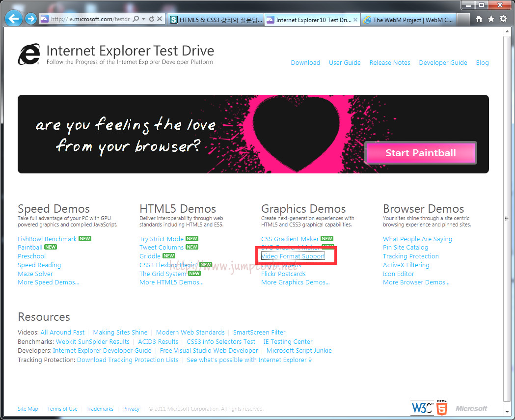Play the All Around Fast video link
The image size is (515, 420).
click(62, 332)
